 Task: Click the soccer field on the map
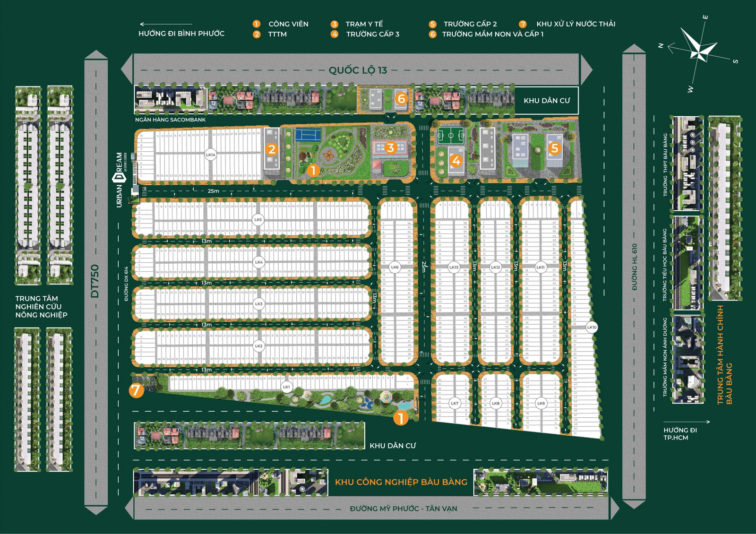pos(450,136)
